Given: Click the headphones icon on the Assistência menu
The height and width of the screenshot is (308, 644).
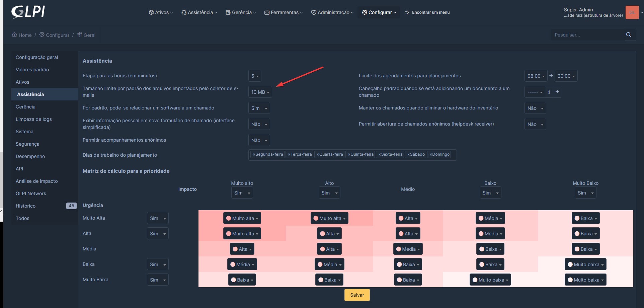Looking at the screenshot, I should (183, 12).
